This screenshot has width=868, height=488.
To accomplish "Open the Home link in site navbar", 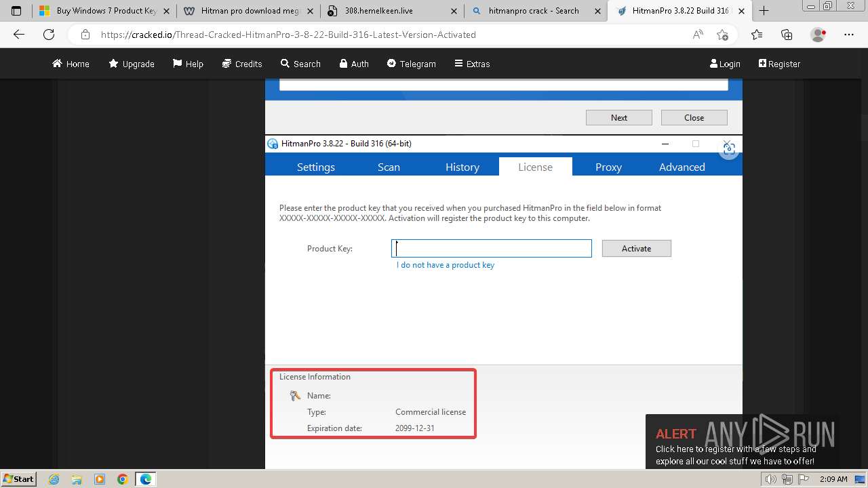I will pyautogui.click(x=71, y=64).
